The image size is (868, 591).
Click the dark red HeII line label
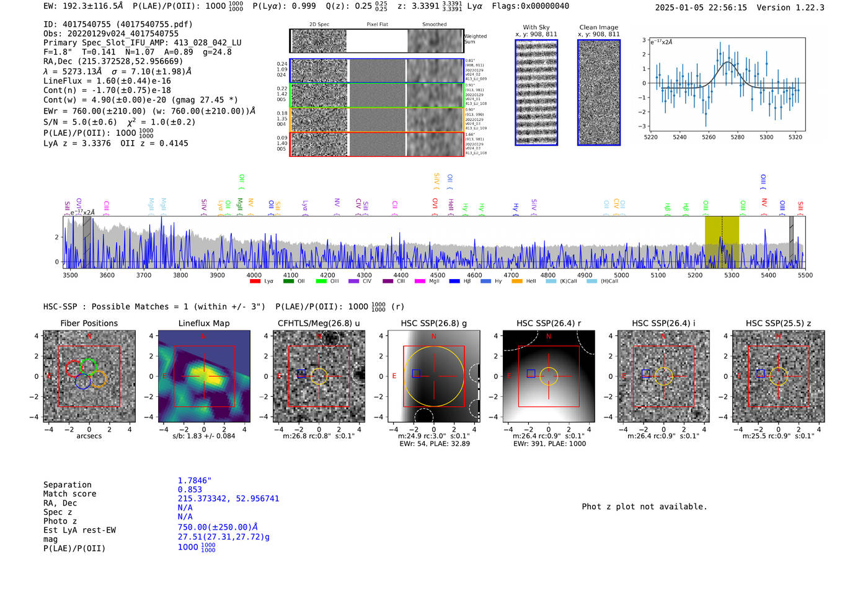451,207
